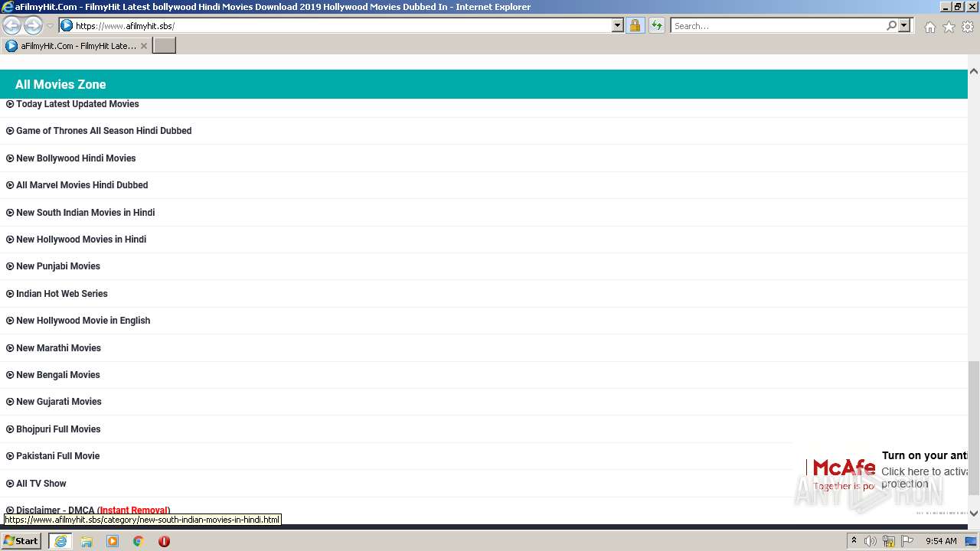Open the search provider dropdown arrow

(904, 25)
